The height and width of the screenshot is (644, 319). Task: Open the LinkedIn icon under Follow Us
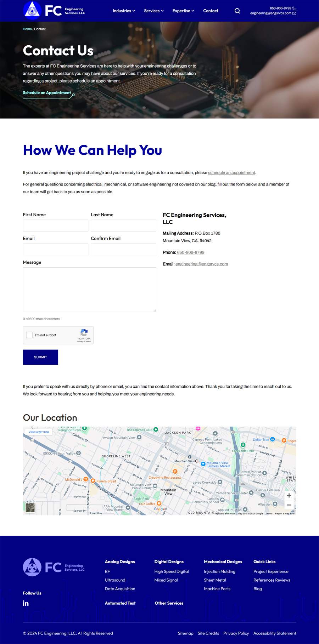click(x=26, y=603)
